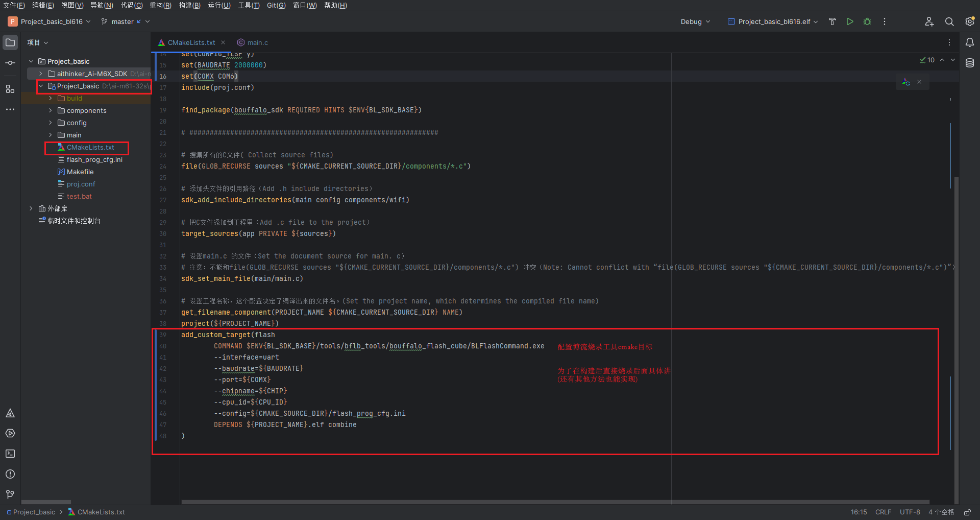Open the 构建(B) menu
Viewport: 980px width, 520px height.
(x=189, y=5)
